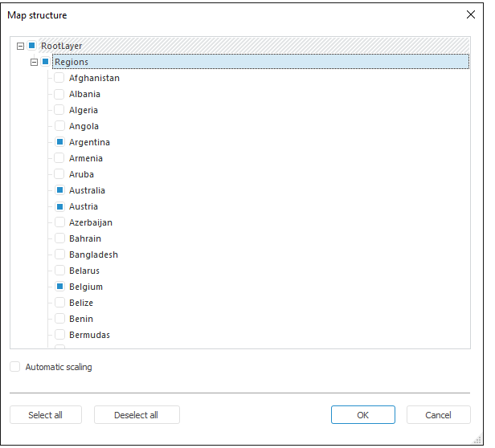Screen dimensions: 495x448
Task: Check the Bermudas checkbox
Action: pyautogui.click(x=59, y=335)
